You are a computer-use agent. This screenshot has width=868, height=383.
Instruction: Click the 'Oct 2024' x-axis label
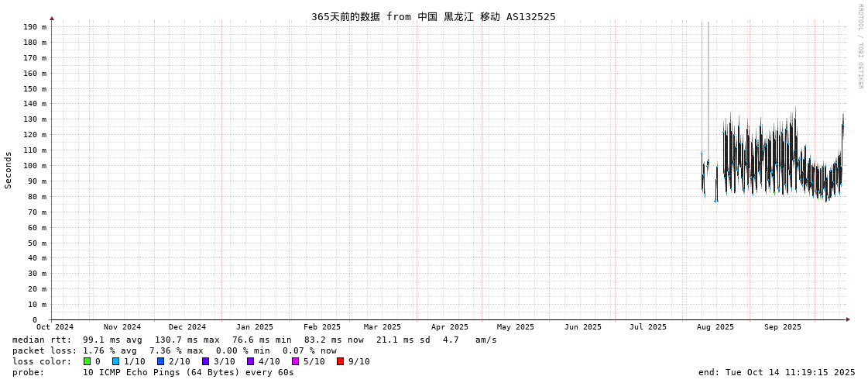55,327
